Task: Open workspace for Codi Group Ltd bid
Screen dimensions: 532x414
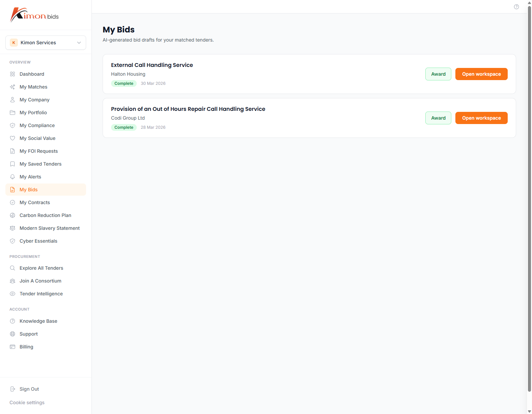Action: pos(481,118)
